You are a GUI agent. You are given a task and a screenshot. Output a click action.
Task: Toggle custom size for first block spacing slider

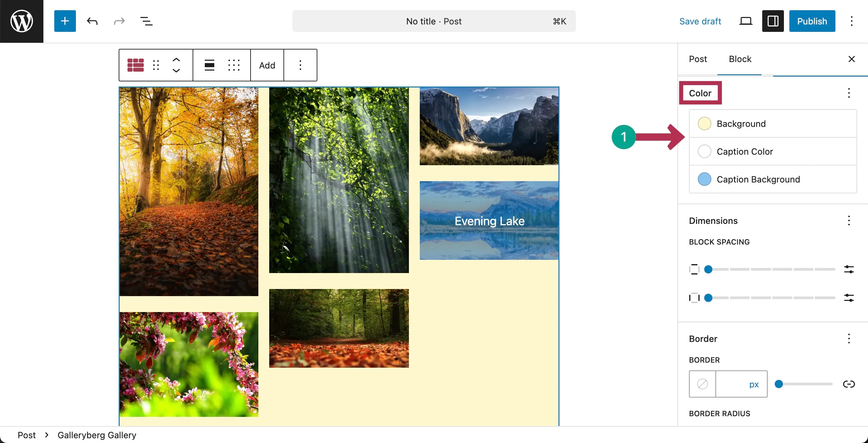(849, 269)
